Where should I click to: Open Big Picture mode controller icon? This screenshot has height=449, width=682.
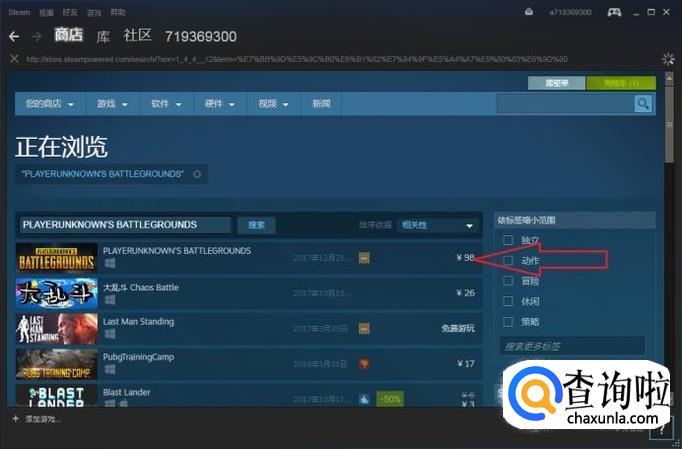pos(614,12)
